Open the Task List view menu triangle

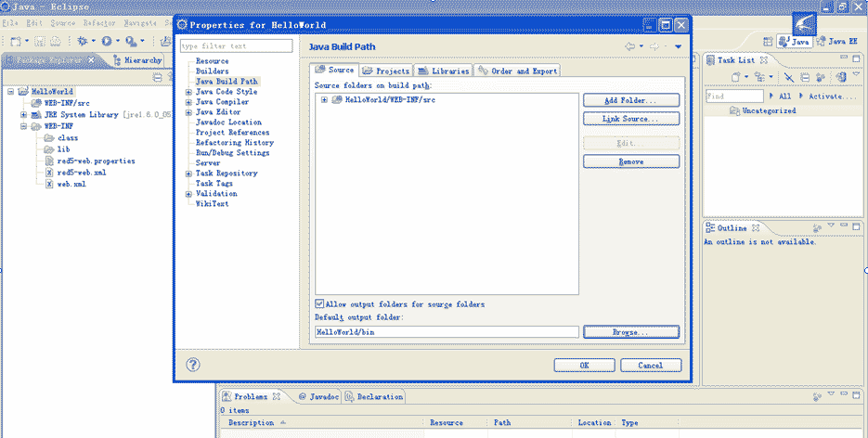pos(857,74)
